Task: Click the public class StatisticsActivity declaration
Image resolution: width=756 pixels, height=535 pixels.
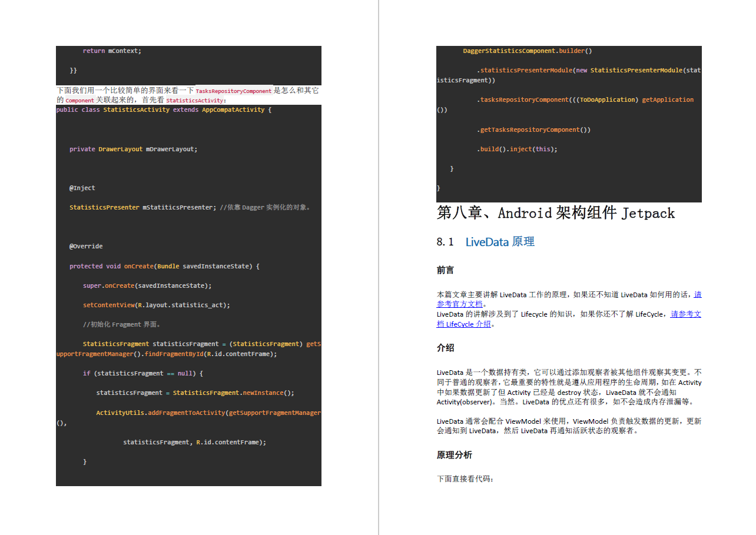Action: (x=164, y=109)
